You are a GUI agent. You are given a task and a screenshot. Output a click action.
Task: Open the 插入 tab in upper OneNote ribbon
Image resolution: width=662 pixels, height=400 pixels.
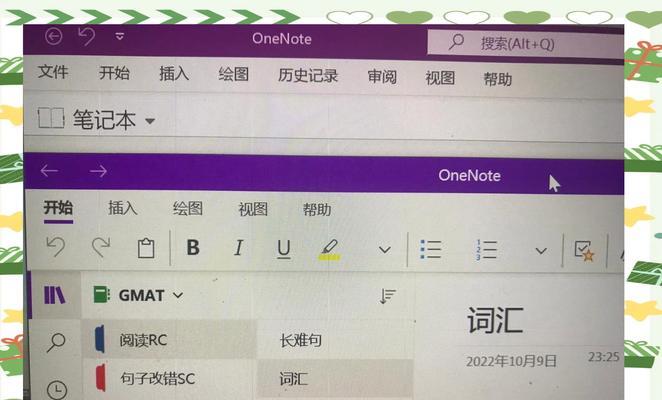174,73
